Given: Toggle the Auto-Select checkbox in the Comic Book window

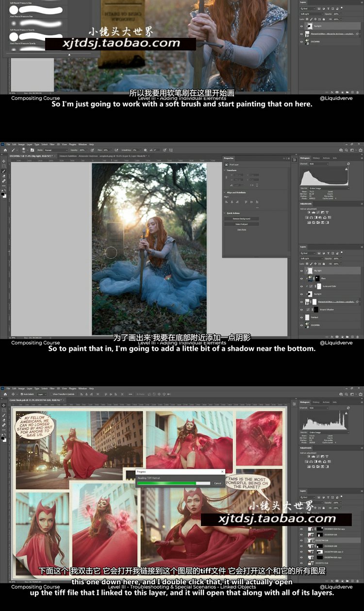Looking at the screenshot, I should click(22, 394).
